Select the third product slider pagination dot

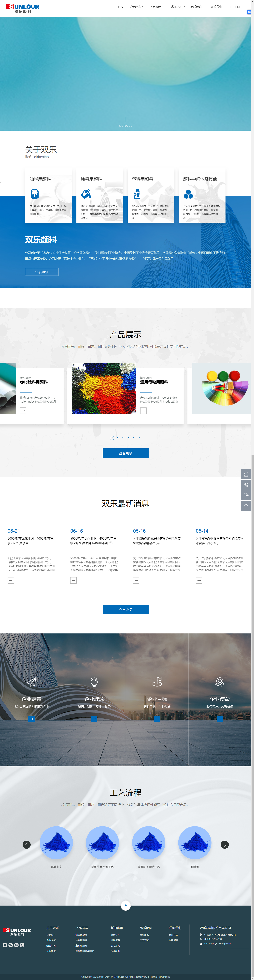pos(123,438)
